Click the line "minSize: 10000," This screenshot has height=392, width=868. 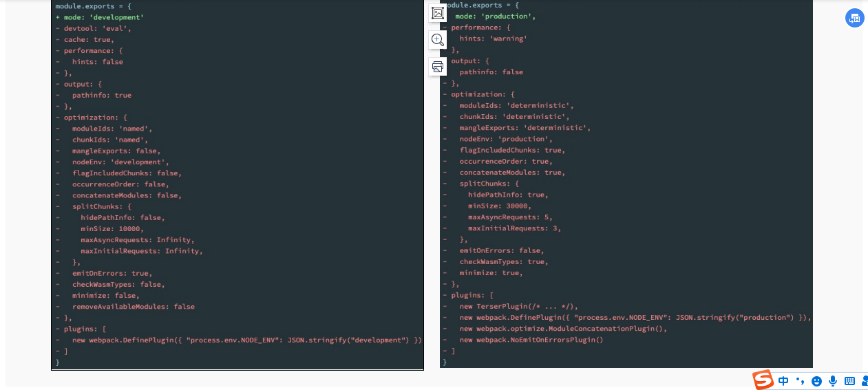(112, 228)
